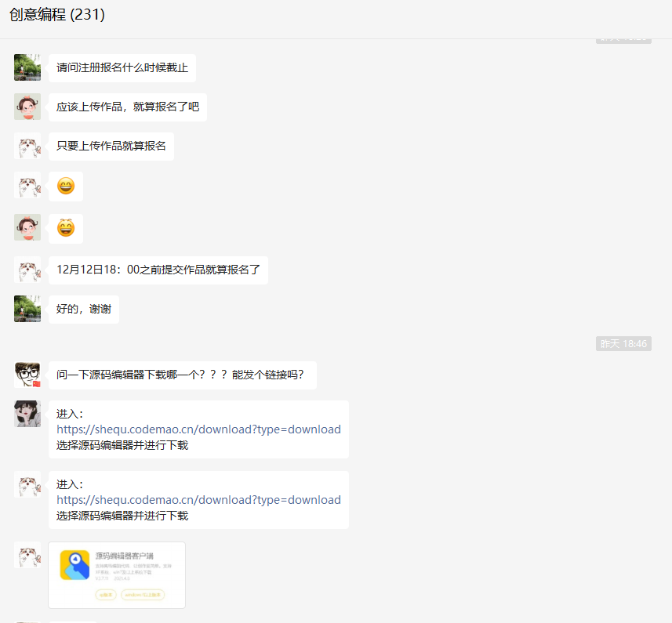Click the 好的，谢谢 message bubble
This screenshot has height=623, width=672.
[x=83, y=309]
